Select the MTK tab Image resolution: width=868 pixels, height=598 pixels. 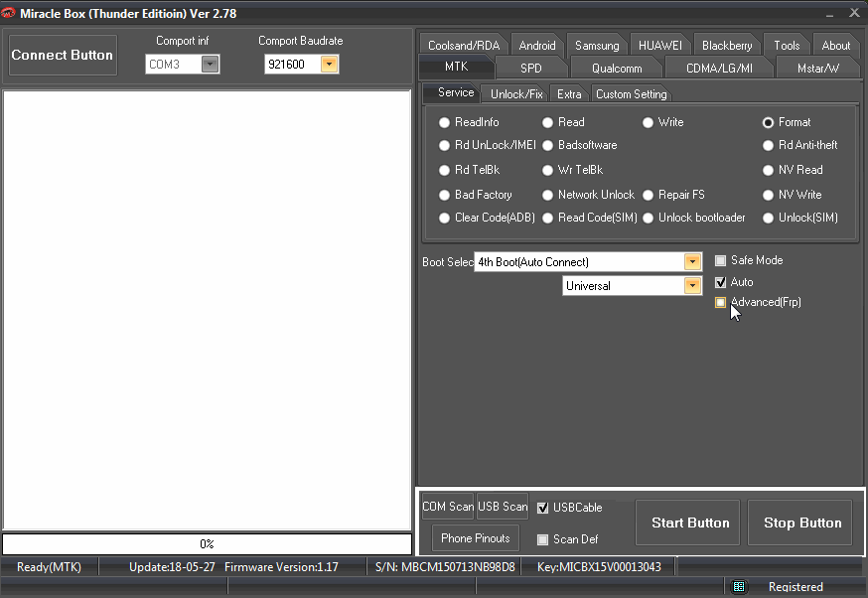point(456,67)
